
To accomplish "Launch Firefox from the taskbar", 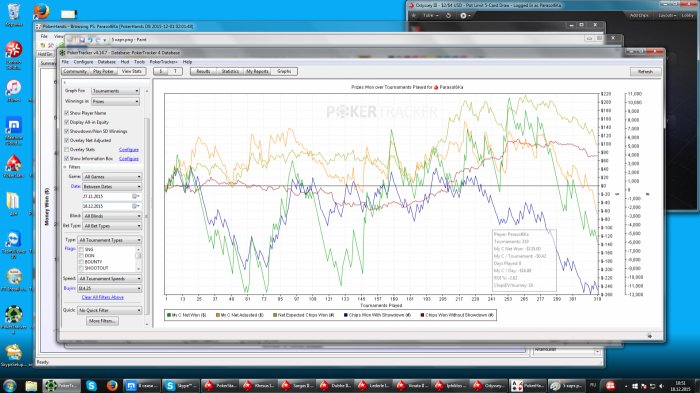I will coord(112,385).
